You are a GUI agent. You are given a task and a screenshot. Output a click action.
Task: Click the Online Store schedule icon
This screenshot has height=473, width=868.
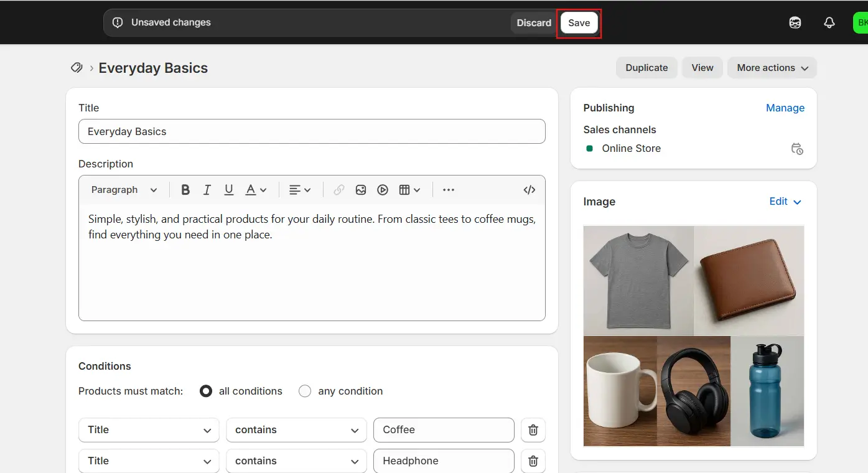[x=797, y=149]
